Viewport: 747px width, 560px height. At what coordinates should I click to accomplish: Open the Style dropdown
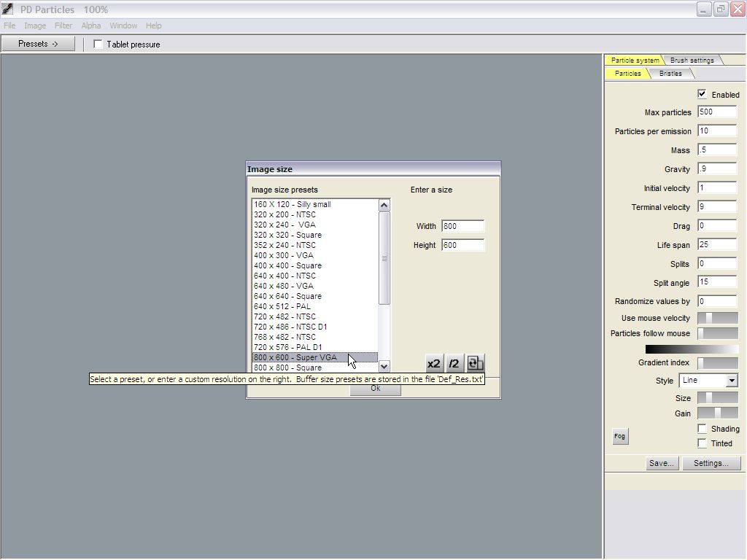(732, 381)
